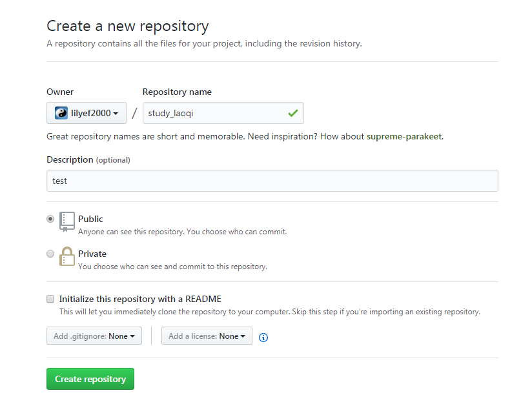Click the Public repository book icon
This screenshot has height=415, width=532.
pyautogui.click(x=67, y=222)
